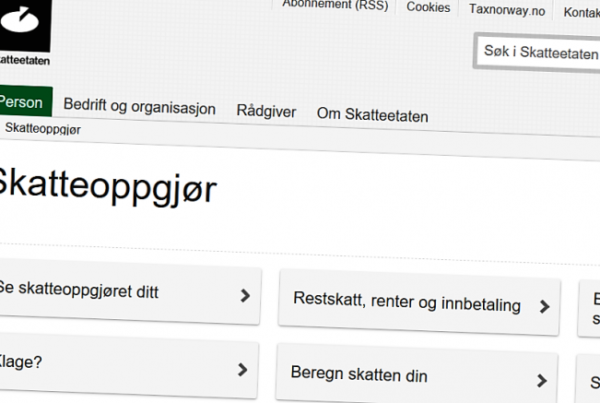Screen dimensions: 600x403
Task: Open the Klage? tile label
Action: point(21,362)
